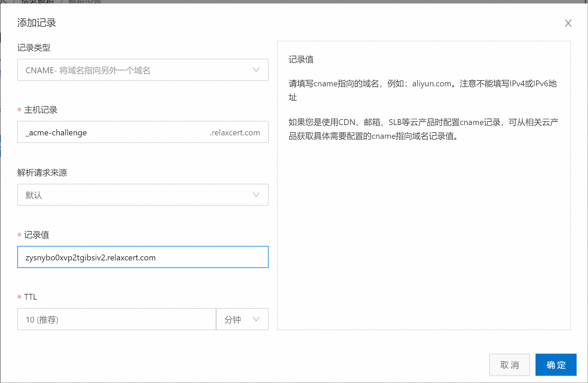
Task: Confirm with the 确定 button
Action: click(x=556, y=365)
